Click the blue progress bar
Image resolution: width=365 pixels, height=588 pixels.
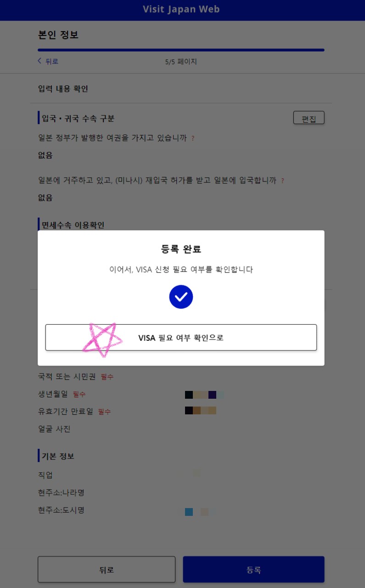[x=181, y=50]
